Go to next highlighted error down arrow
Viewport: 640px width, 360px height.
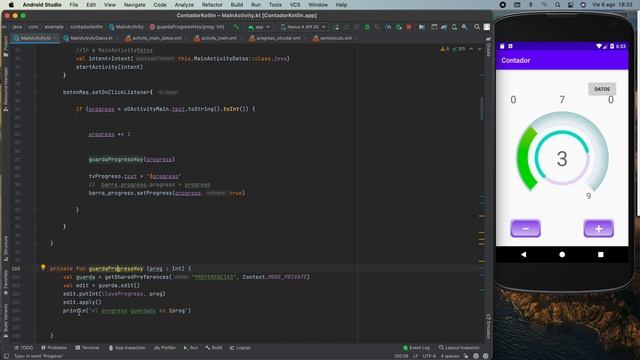(x=480, y=49)
